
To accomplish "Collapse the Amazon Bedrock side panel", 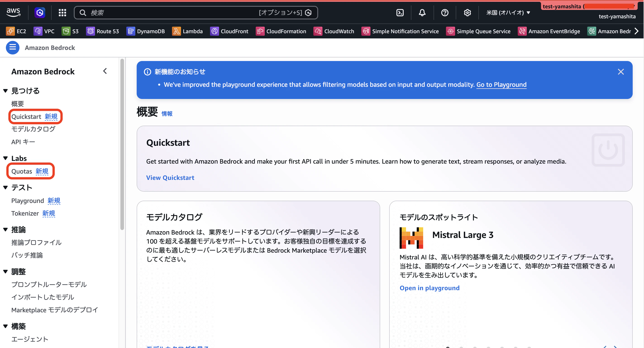I will [x=105, y=71].
